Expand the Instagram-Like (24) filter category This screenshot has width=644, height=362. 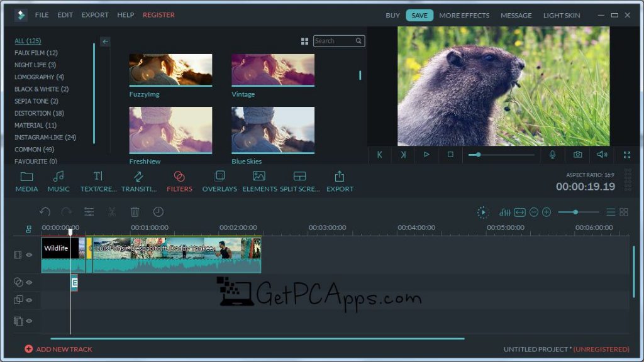point(45,137)
